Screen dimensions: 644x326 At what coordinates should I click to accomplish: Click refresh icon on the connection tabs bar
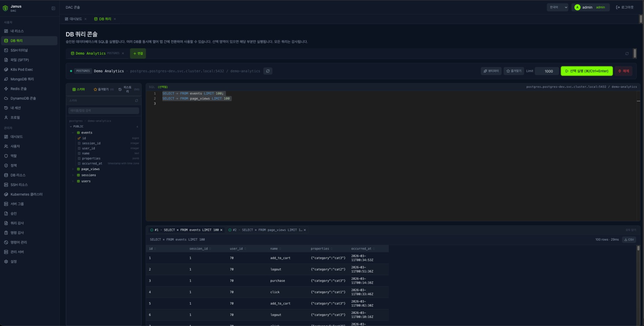(627, 54)
